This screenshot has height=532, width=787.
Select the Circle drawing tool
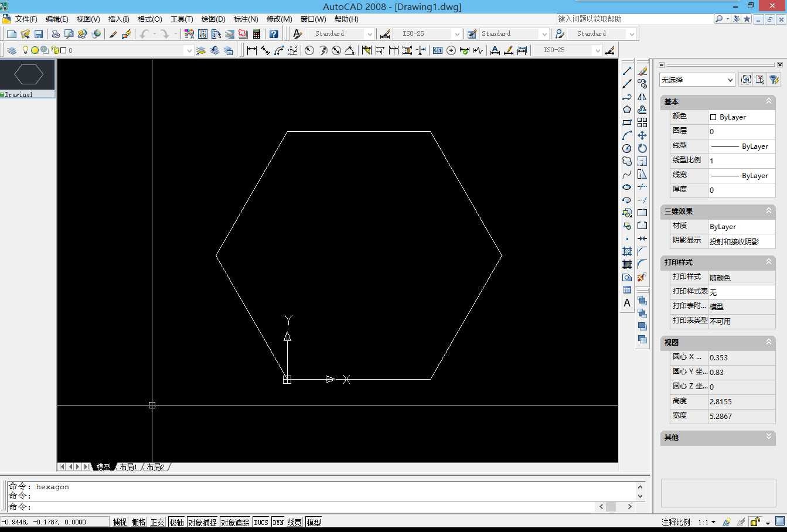tap(627, 148)
